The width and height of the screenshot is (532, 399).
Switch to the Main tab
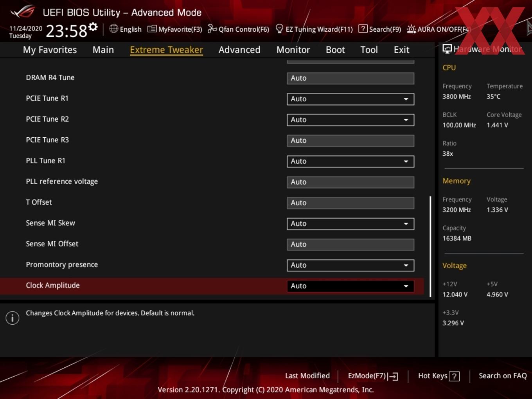(103, 50)
